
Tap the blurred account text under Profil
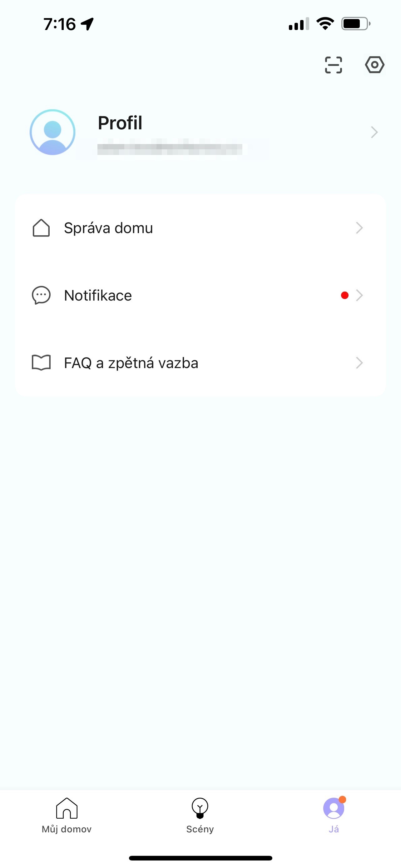pyautogui.click(x=170, y=149)
